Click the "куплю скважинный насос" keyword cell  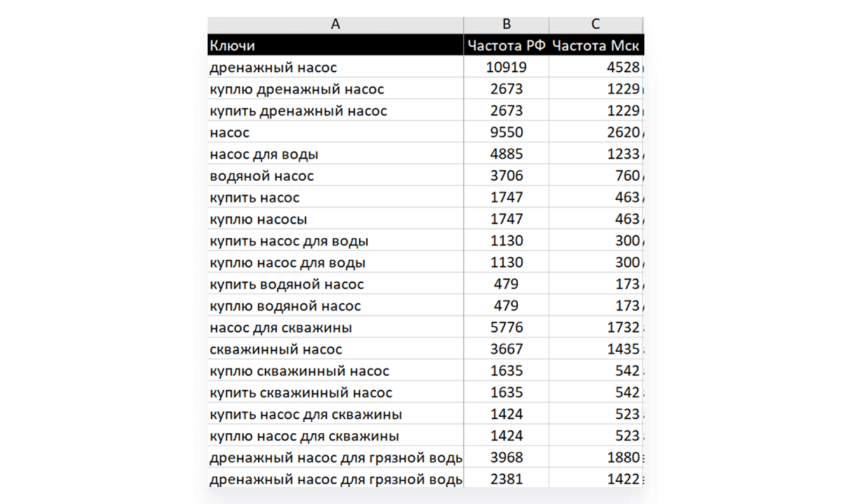pos(336,371)
